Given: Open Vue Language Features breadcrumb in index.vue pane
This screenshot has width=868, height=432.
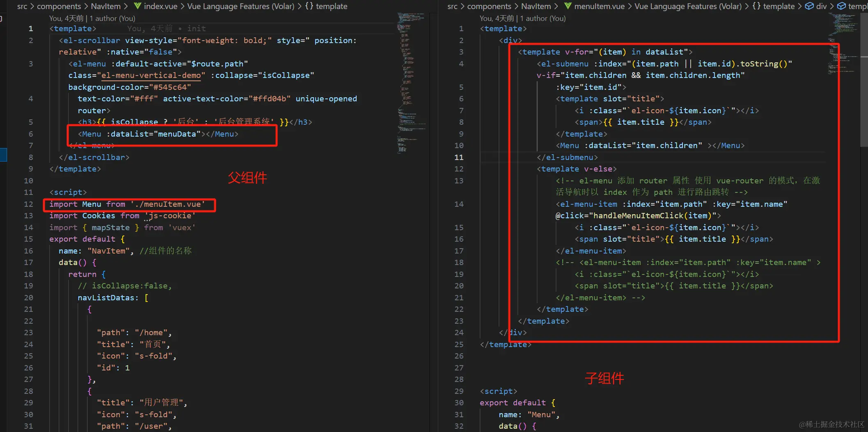Looking at the screenshot, I should tap(241, 6).
